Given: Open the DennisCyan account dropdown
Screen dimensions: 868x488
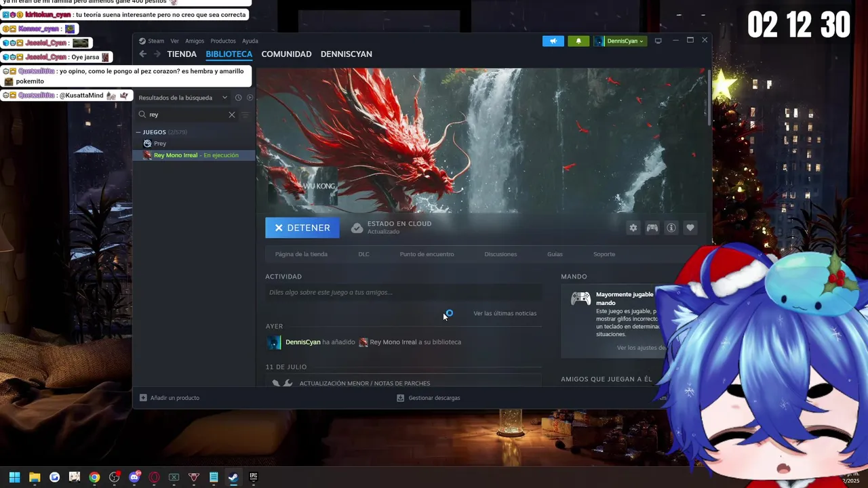Looking at the screenshot, I should point(620,41).
